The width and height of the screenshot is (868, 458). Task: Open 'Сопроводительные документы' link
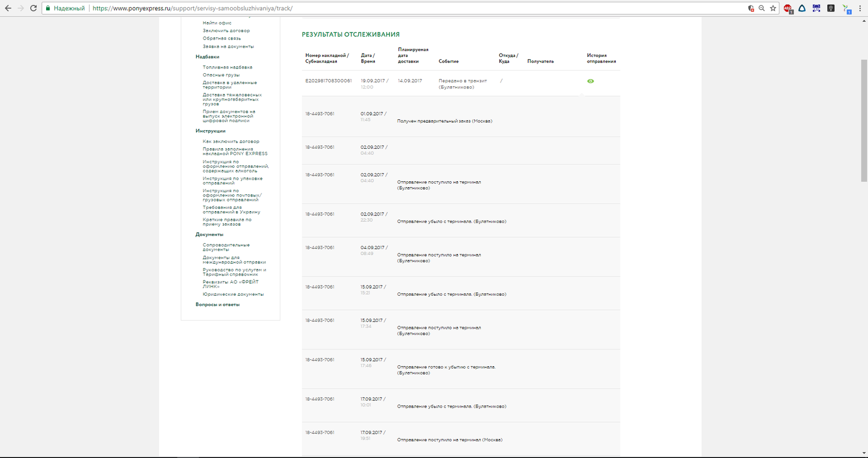(226, 247)
